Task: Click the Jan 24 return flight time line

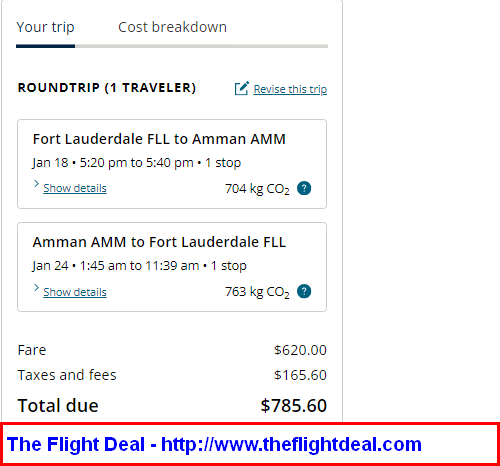Action: pyautogui.click(x=139, y=266)
